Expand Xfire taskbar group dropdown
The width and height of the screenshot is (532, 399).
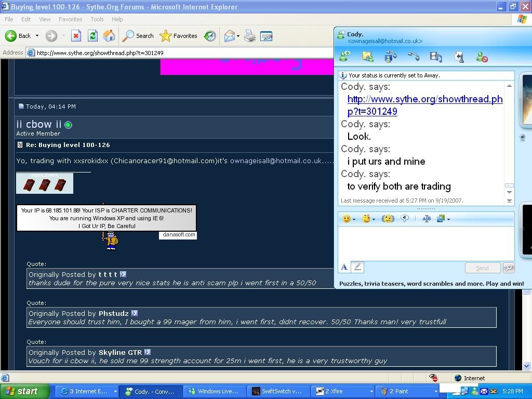372,392
